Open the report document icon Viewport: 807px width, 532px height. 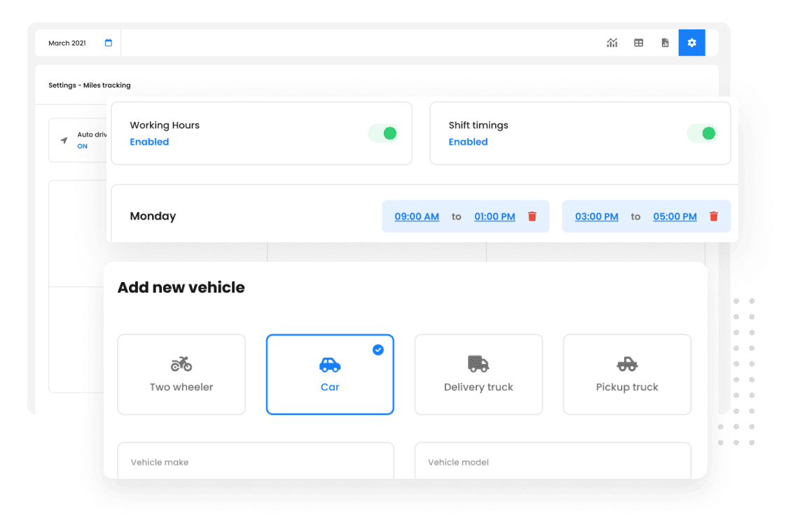(665, 43)
